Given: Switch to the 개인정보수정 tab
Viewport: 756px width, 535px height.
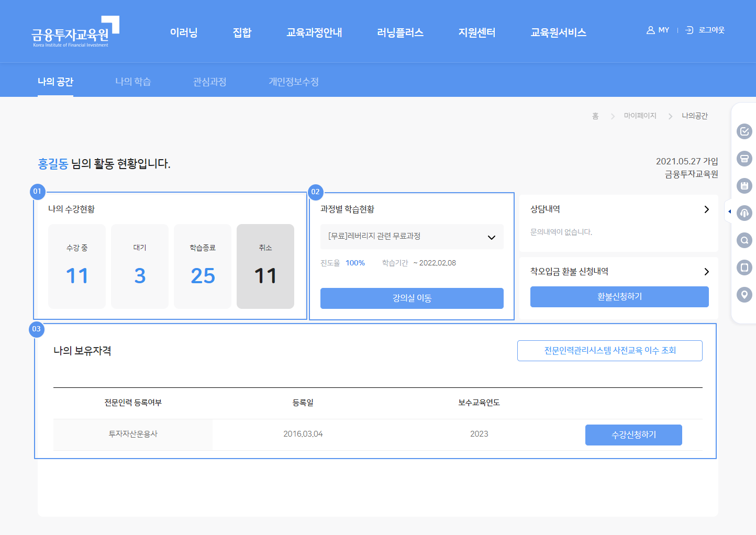Looking at the screenshot, I should point(293,82).
